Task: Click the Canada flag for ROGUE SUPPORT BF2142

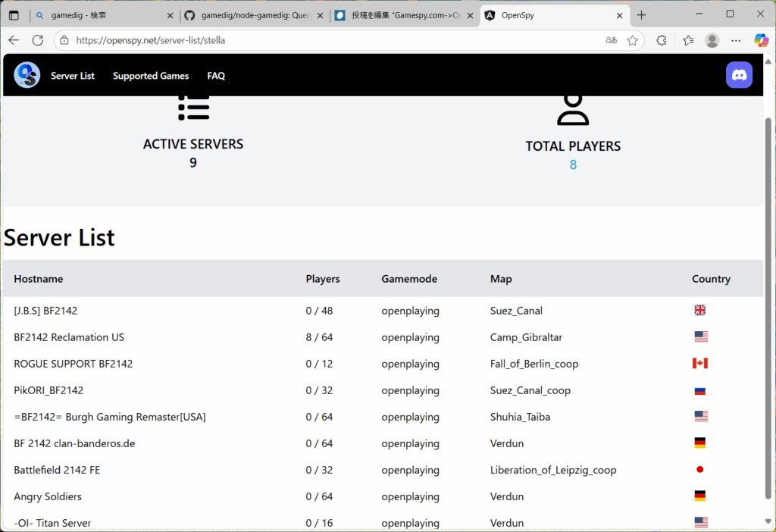Action: pos(699,364)
